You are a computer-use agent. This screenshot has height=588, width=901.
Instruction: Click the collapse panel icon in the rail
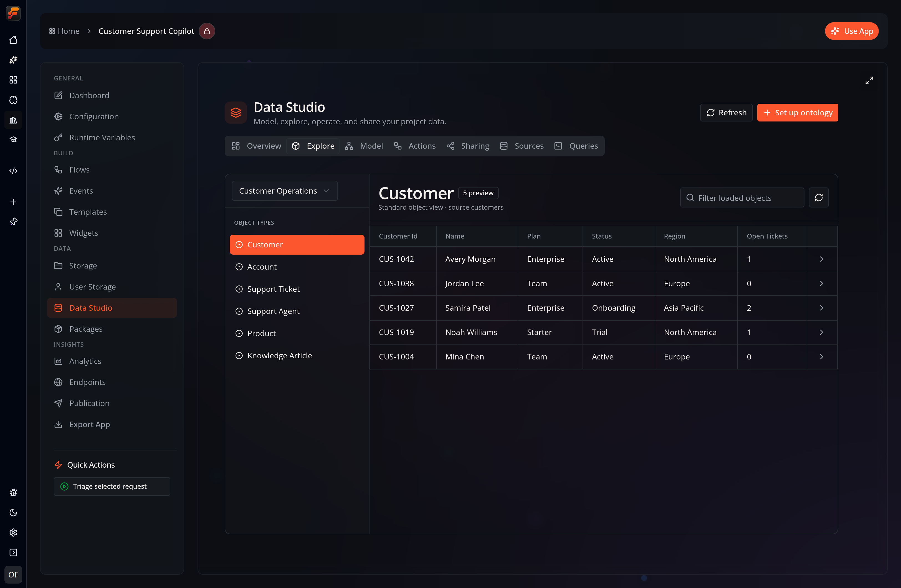pos(13,553)
